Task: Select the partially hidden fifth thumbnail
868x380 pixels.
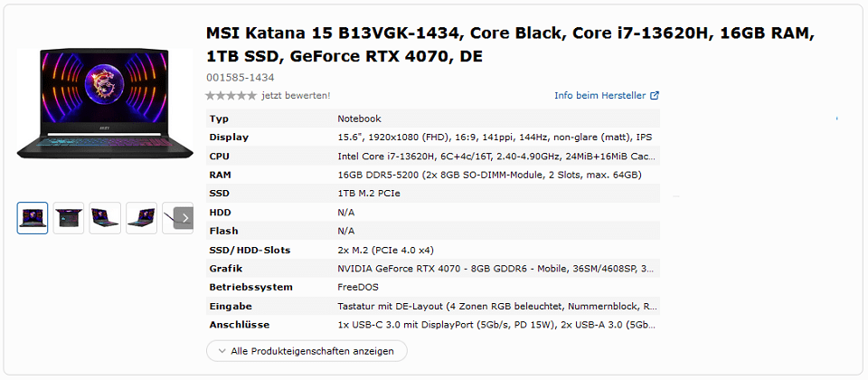Action: 168,218
